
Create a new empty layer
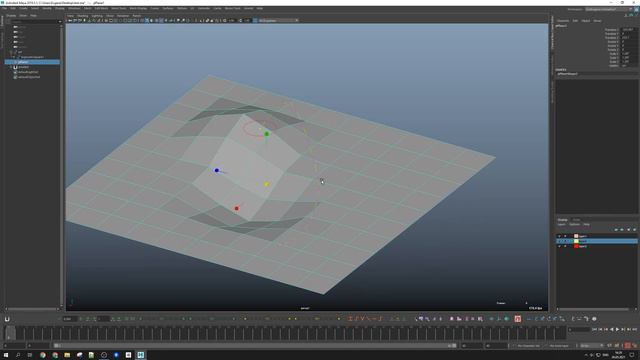(x=629, y=229)
